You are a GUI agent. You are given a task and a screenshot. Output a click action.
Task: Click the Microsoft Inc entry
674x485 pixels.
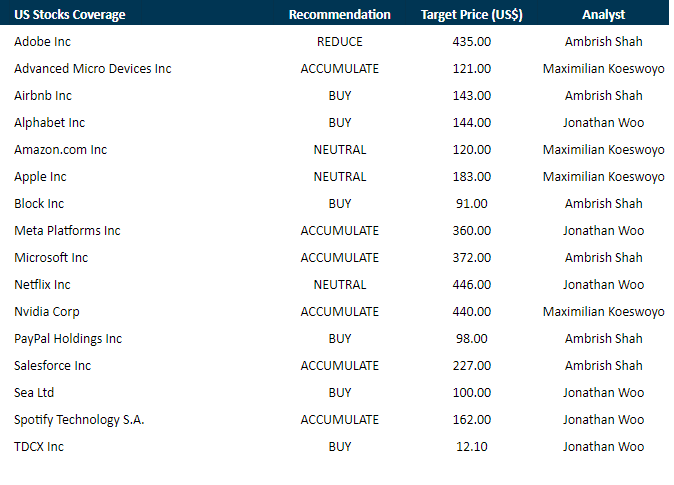pyautogui.click(x=51, y=258)
